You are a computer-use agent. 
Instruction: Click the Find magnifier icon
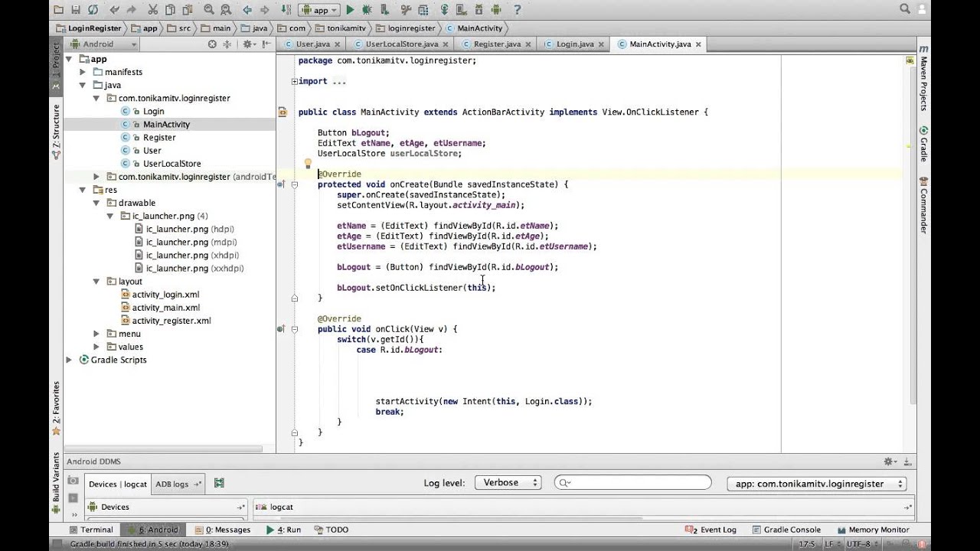208,10
